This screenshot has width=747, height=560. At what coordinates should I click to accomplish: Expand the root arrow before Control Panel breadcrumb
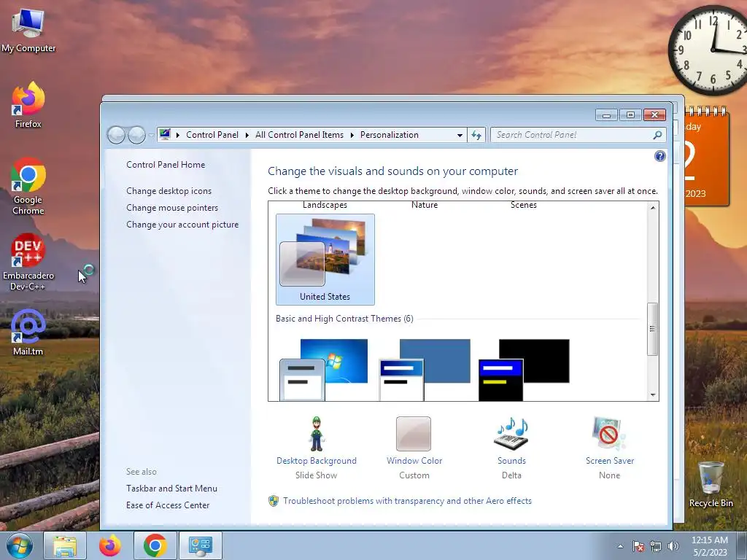tap(178, 135)
